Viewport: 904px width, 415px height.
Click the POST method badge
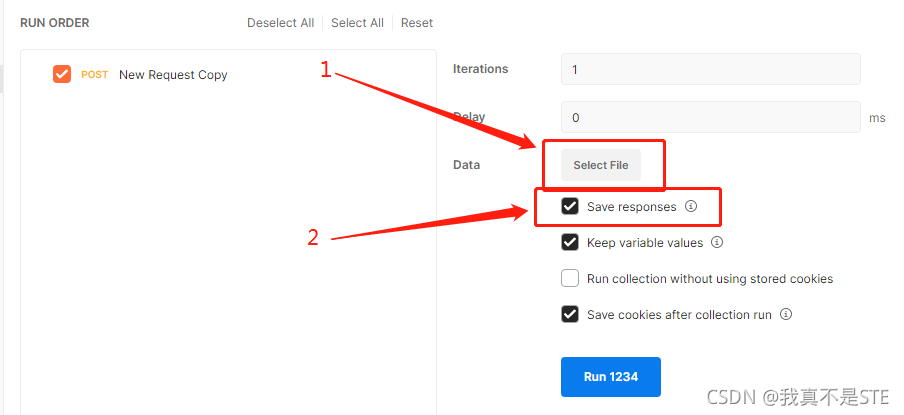click(95, 75)
